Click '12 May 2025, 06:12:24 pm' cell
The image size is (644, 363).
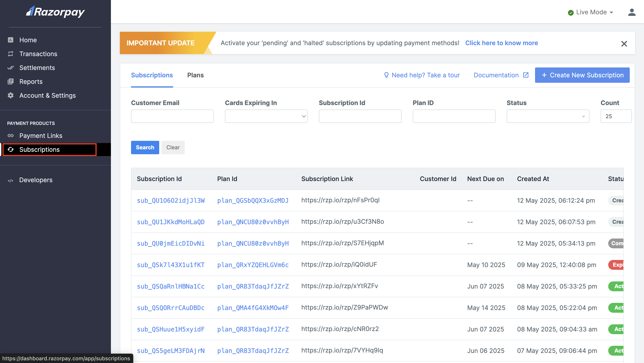coord(556,200)
